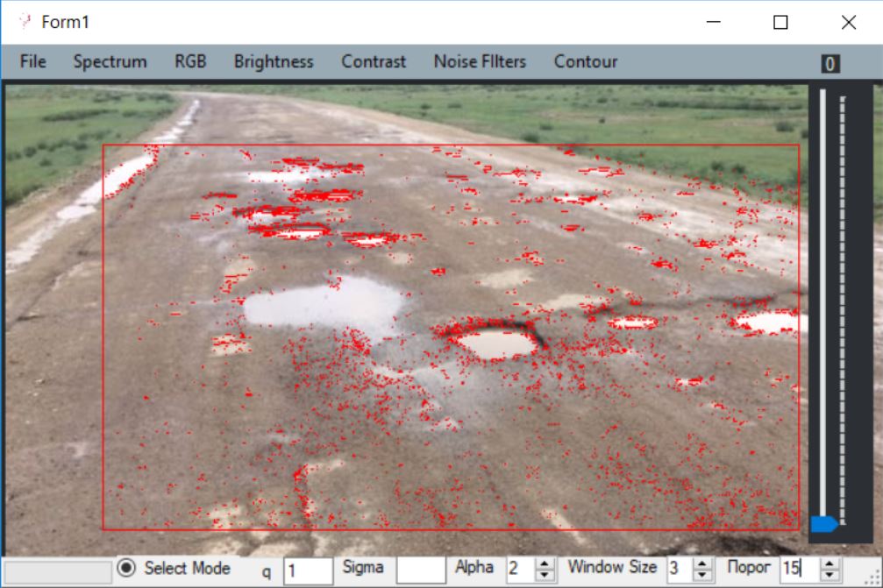Focus the empty Sigma text box
883x588 pixels.
point(420,570)
